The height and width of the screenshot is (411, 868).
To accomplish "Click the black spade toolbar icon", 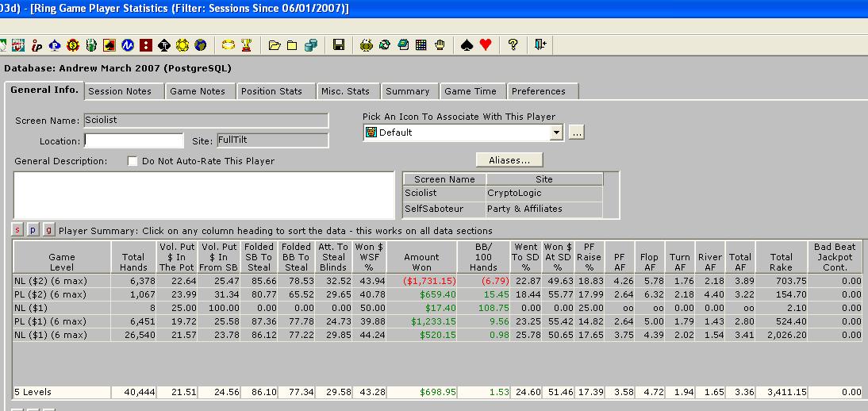I will pyautogui.click(x=467, y=45).
